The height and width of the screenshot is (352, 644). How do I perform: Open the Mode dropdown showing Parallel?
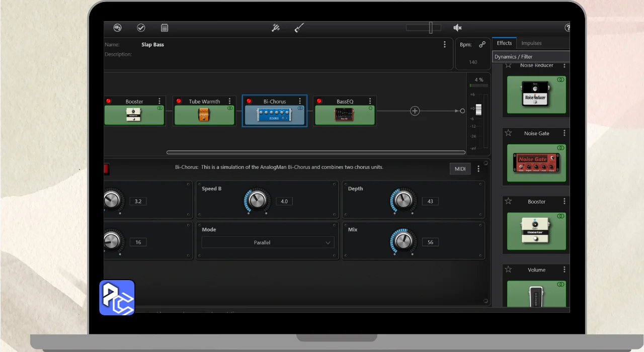click(267, 242)
